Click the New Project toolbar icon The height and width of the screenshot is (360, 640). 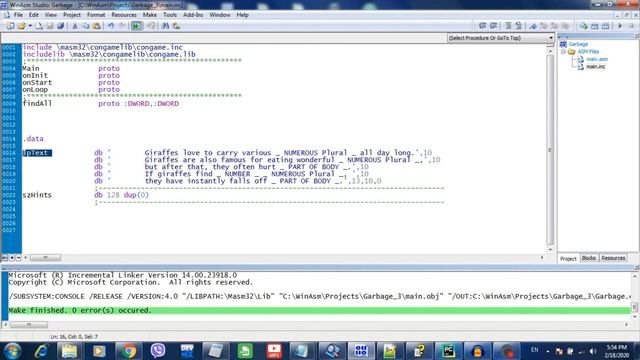pos(10,26)
